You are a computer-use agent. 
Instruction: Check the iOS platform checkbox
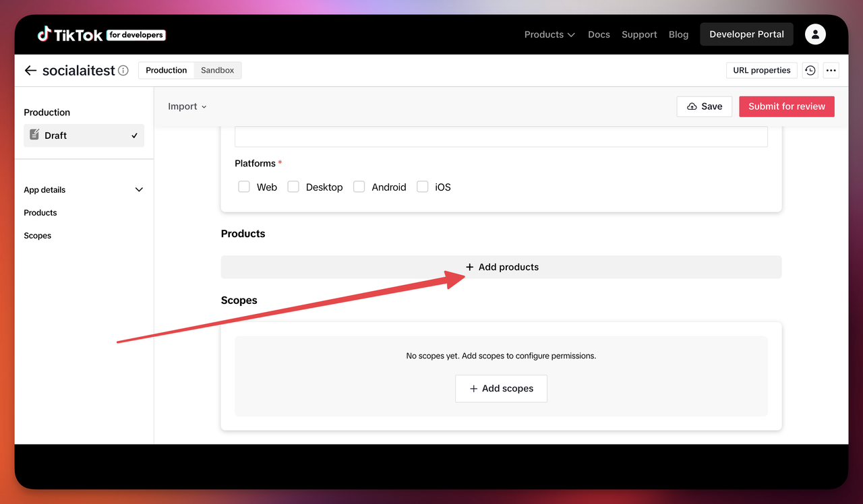pyautogui.click(x=423, y=187)
